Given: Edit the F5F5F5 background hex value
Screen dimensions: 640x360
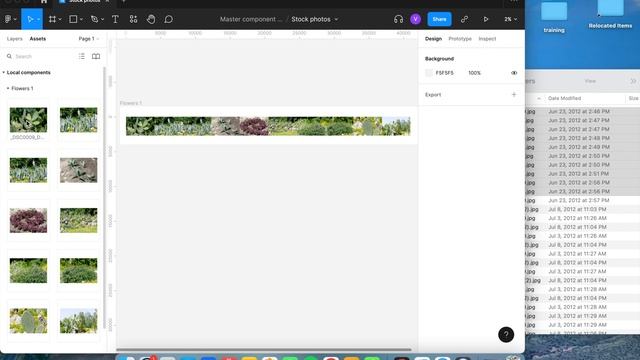Looking at the screenshot, I should [x=444, y=73].
